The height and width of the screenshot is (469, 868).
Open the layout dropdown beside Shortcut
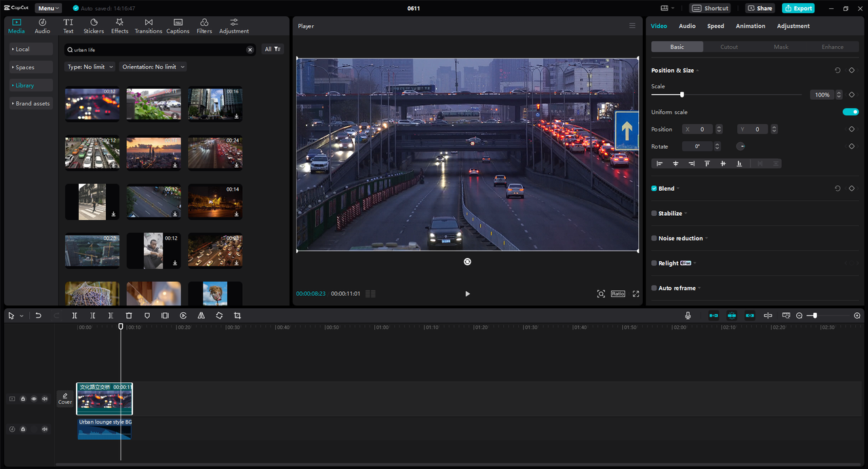point(667,8)
